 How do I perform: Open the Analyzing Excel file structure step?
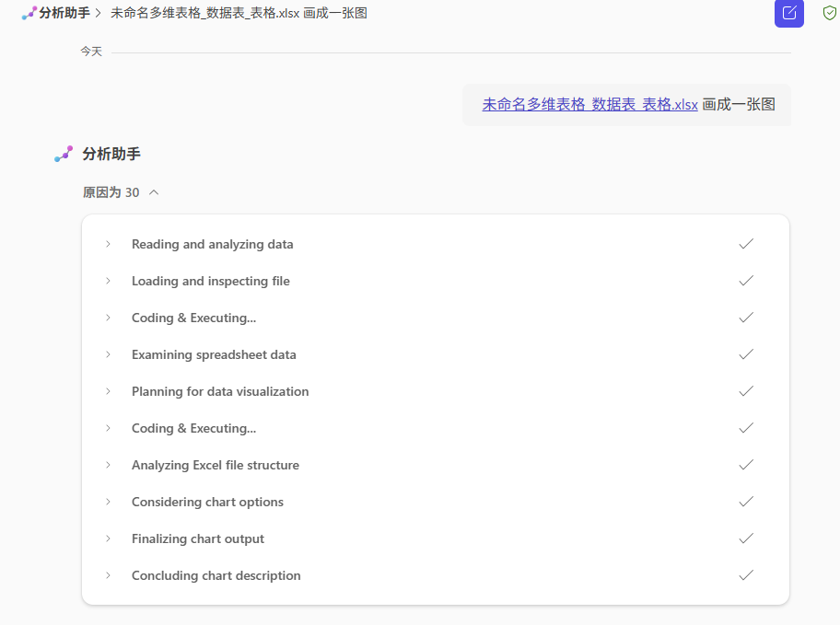click(x=215, y=465)
